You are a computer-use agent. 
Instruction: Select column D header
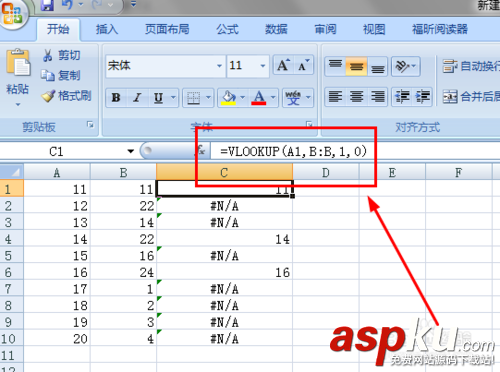click(x=326, y=172)
